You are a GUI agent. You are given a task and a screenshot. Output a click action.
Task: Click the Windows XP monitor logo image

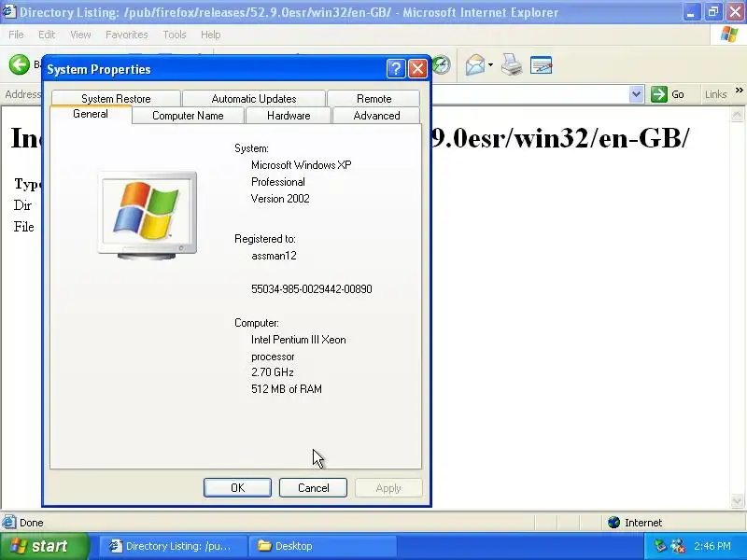[148, 216]
